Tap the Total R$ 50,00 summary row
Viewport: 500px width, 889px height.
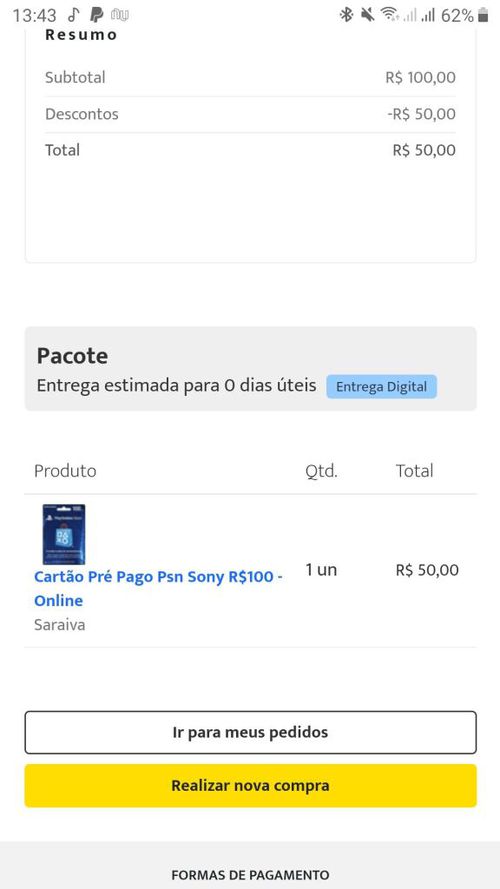(x=250, y=150)
